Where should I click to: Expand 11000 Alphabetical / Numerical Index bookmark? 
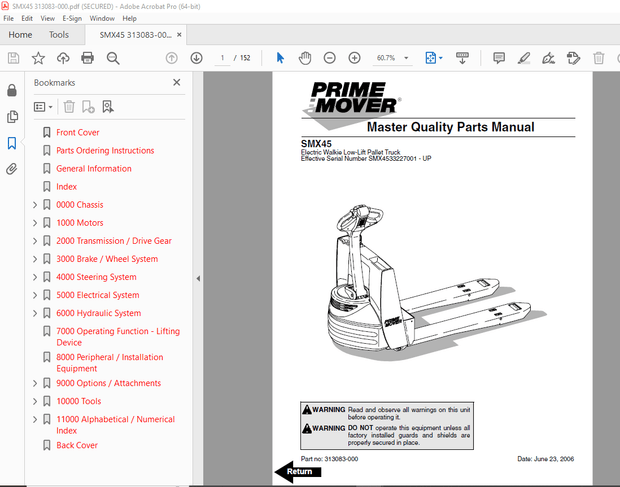(x=35, y=419)
